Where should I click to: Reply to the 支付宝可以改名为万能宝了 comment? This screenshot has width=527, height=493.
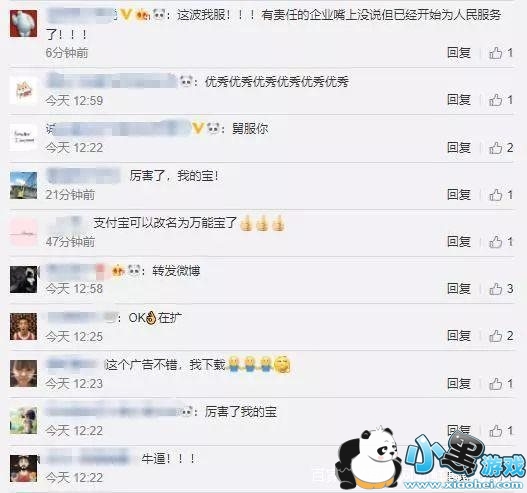(x=458, y=242)
